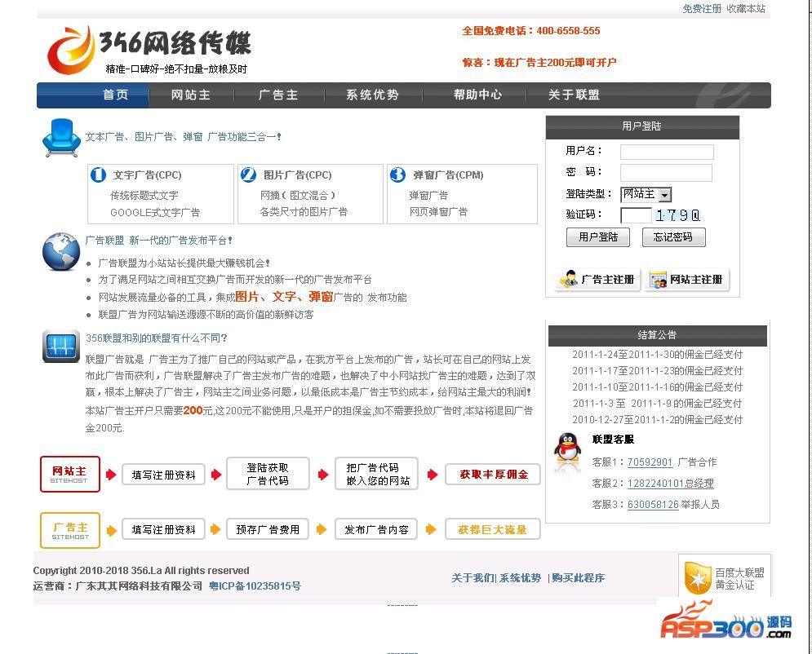Click the 把广告代码嵌入您的网站 step box
812x654 pixels.
click(377, 474)
